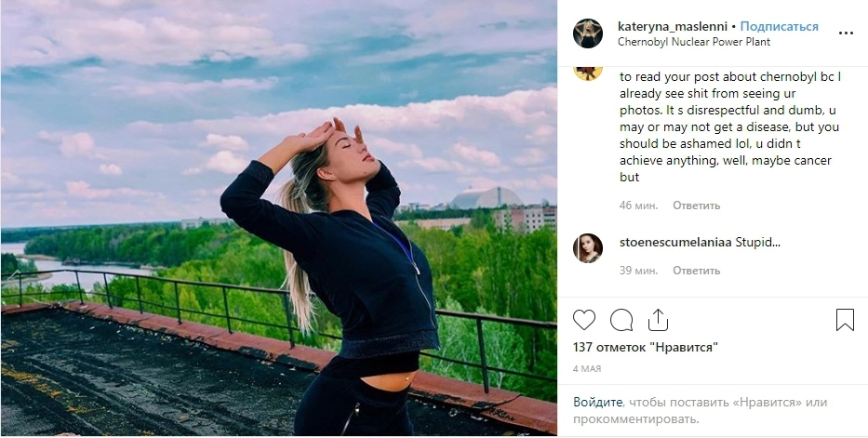The height and width of the screenshot is (438, 868).
Task: Like the post with the heart icon
Action: [583, 320]
